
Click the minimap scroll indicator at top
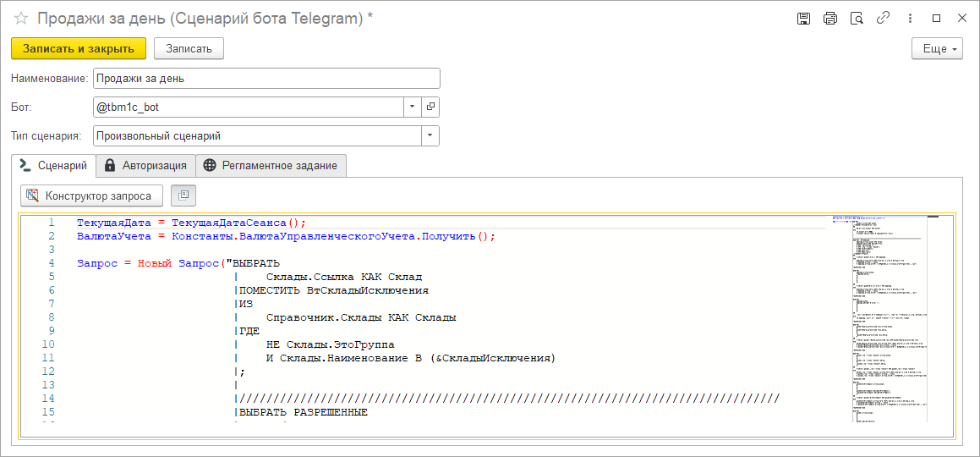coord(933,217)
